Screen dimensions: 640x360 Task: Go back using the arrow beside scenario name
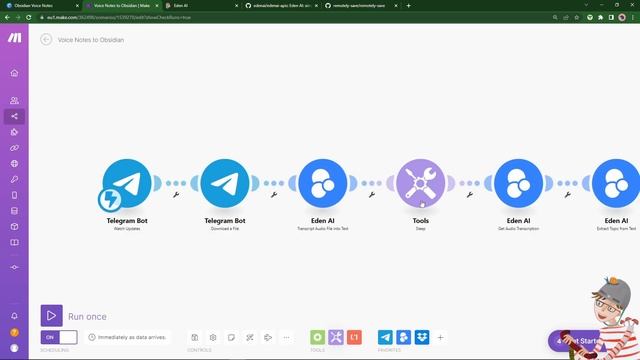pos(46,40)
